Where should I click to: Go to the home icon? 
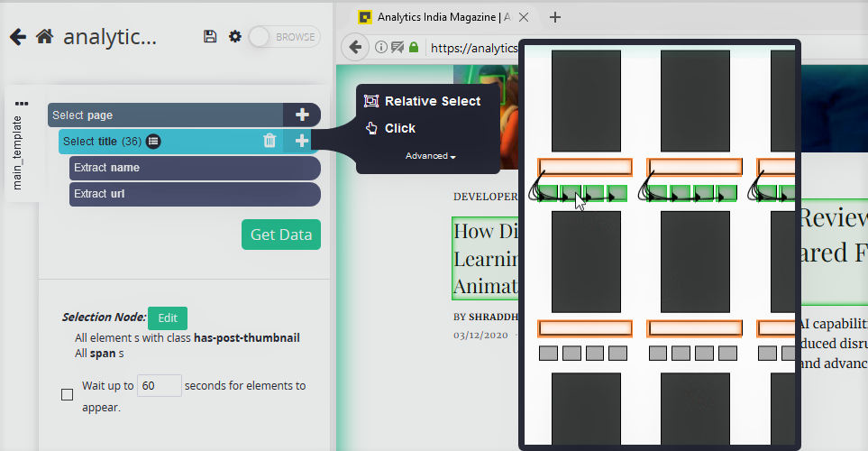45,37
